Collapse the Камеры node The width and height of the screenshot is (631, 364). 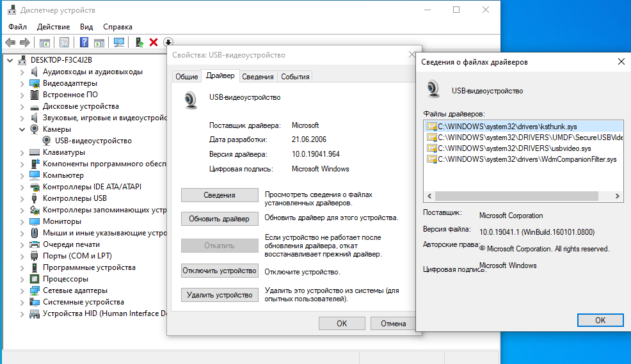click(x=22, y=129)
